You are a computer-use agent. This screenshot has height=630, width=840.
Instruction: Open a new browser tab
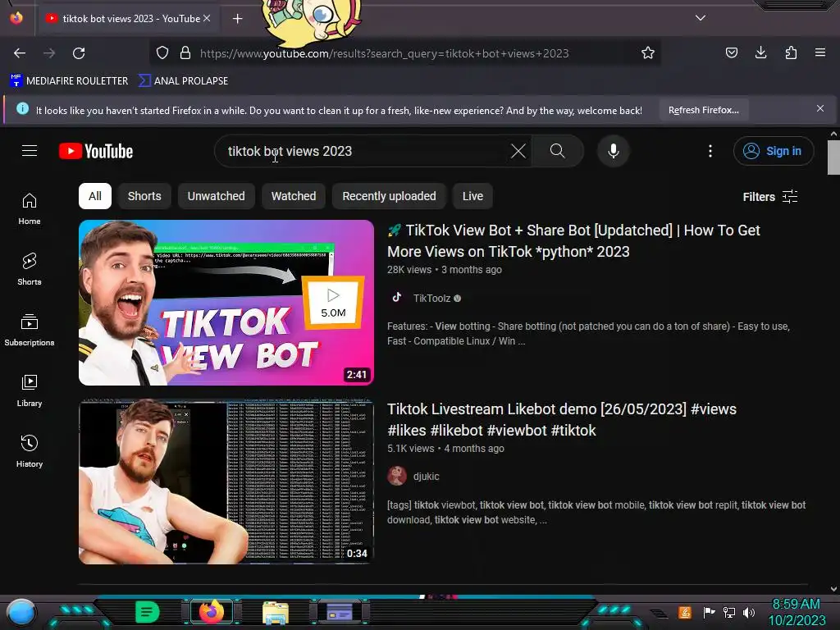point(237,19)
